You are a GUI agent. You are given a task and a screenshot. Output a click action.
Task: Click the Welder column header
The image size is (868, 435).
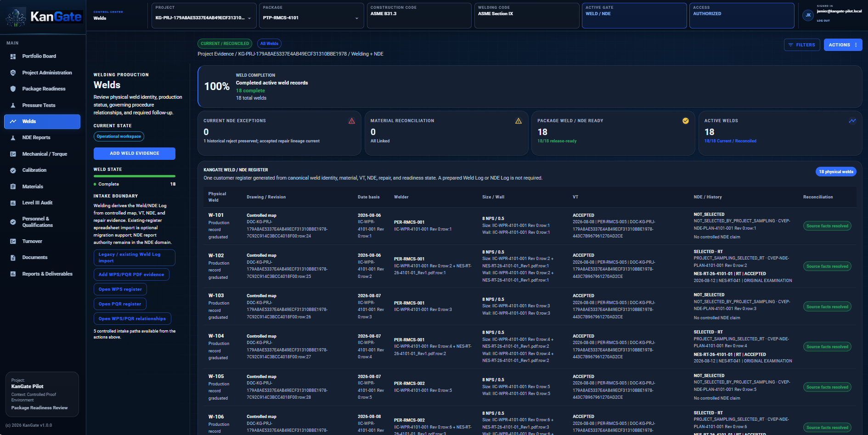(401, 197)
